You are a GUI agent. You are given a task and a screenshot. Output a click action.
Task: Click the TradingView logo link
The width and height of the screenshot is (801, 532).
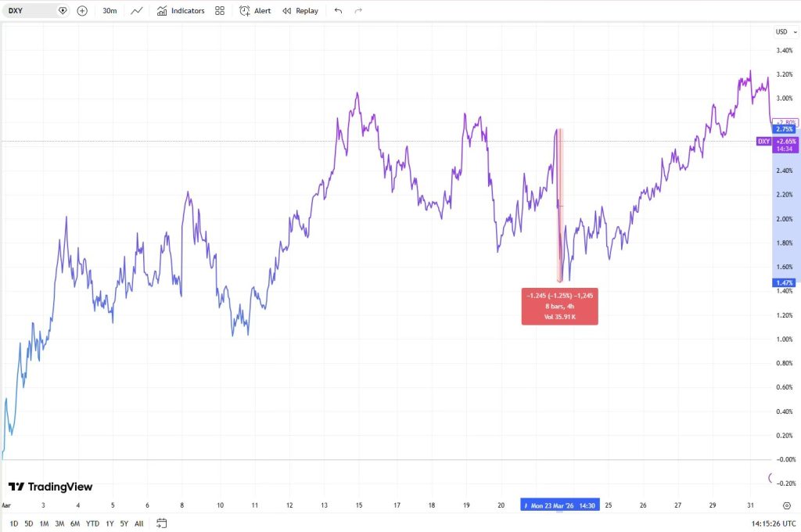(50, 487)
